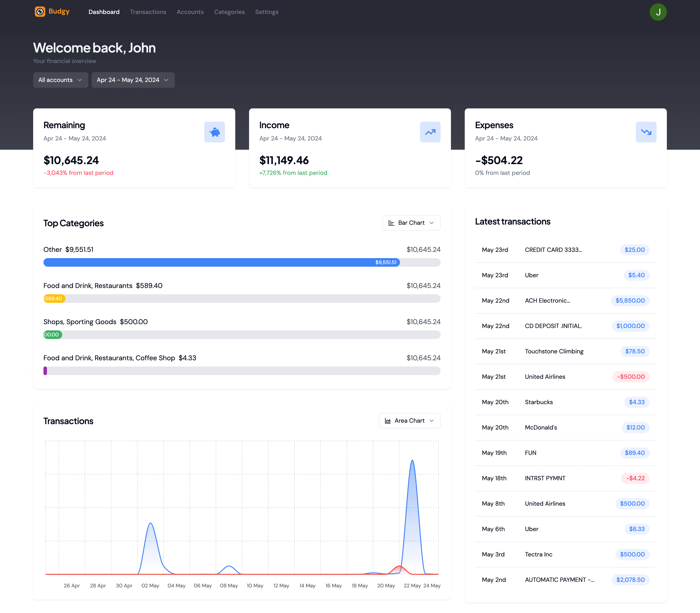Viewport: 700px width, 613px height.
Task: Click the 22 May axis label
Action: click(x=412, y=586)
